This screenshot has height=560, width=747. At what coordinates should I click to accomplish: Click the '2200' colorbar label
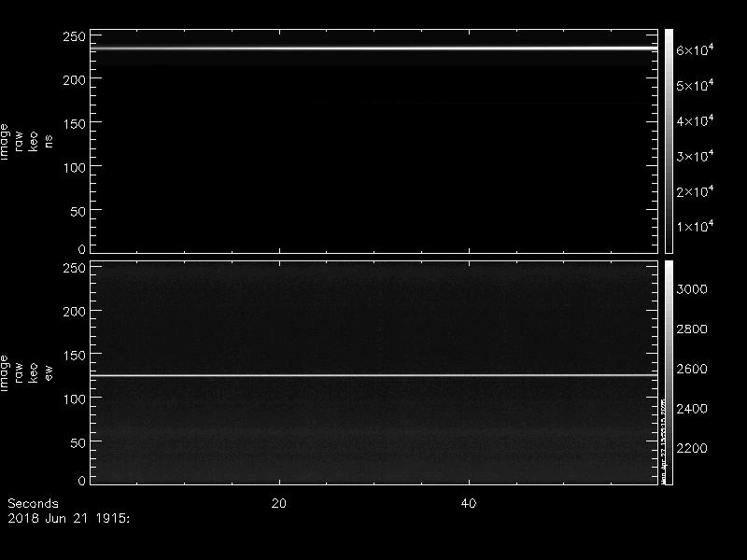pyautogui.click(x=692, y=448)
